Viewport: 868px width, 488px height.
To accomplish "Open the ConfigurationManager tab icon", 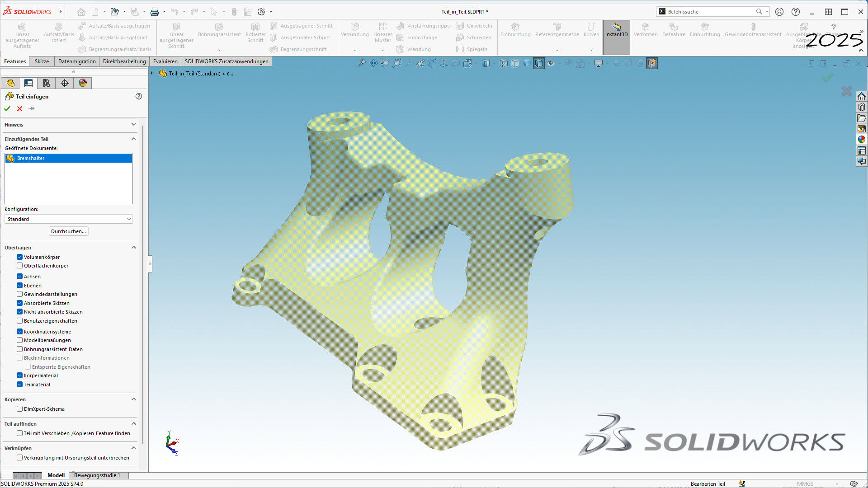I will tap(47, 83).
